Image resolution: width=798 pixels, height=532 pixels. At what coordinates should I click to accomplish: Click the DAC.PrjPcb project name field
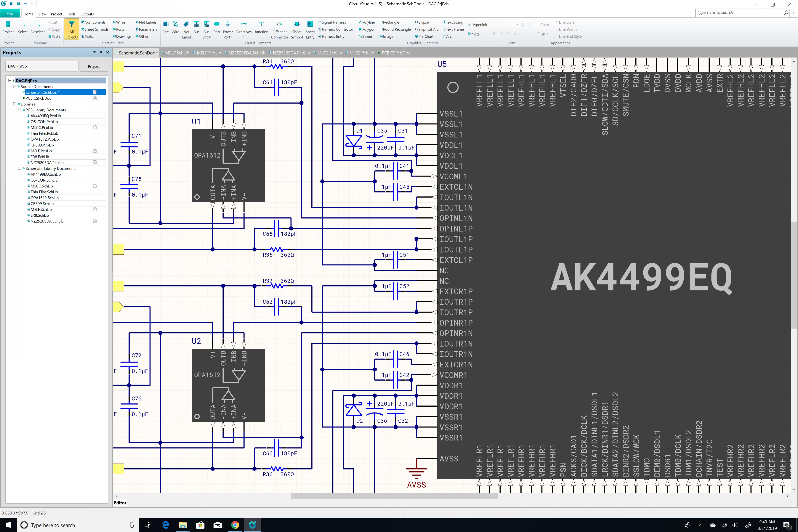(x=42, y=66)
